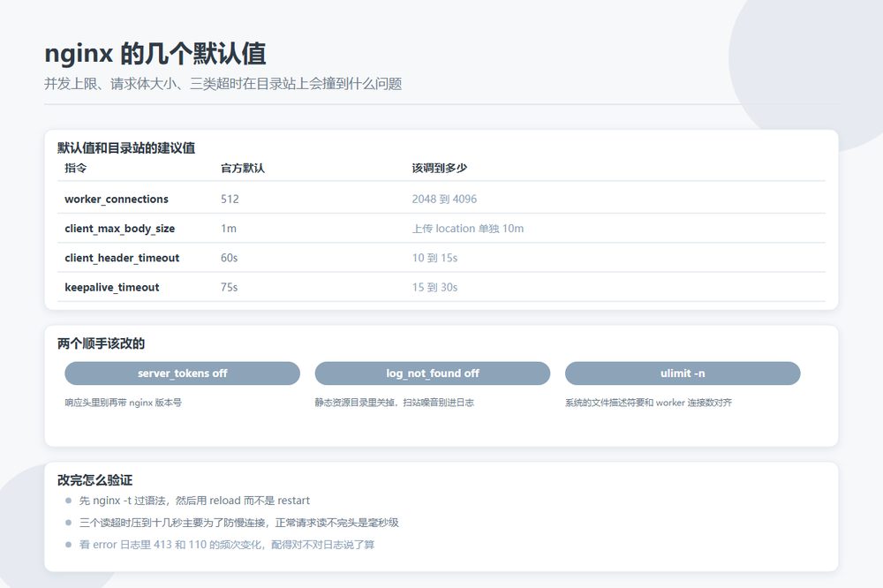
Task: Click the bullet about error 日志 413 和 110
Action: tap(226, 545)
